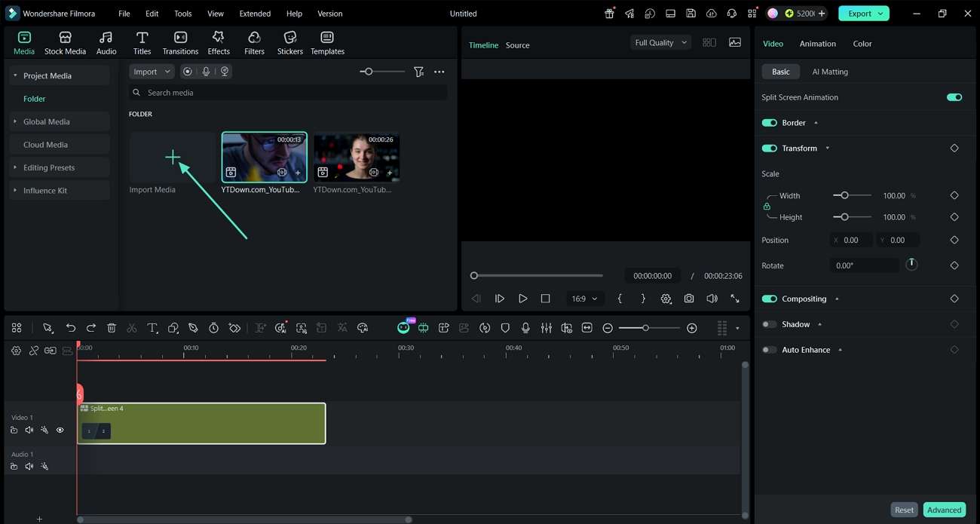This screenshot has height=524, width=980.
Task: Open the Titles panel
Action: tap(142, 43)
